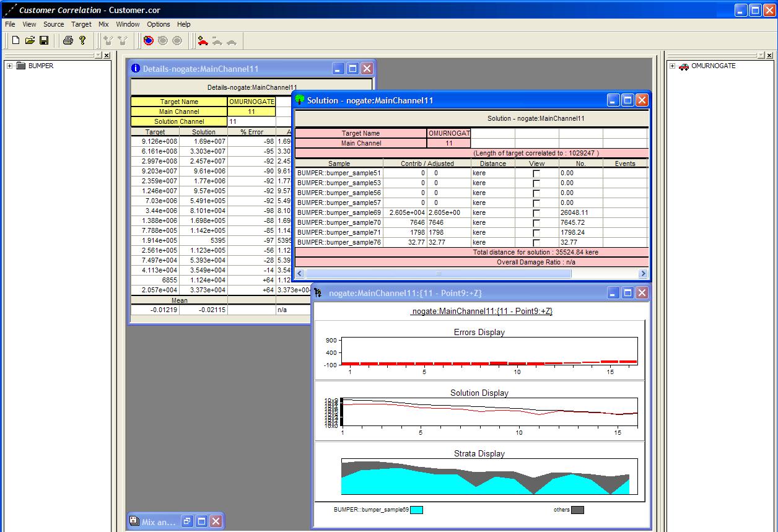Restore the minimized Mix analysis window

pos(188,521)
